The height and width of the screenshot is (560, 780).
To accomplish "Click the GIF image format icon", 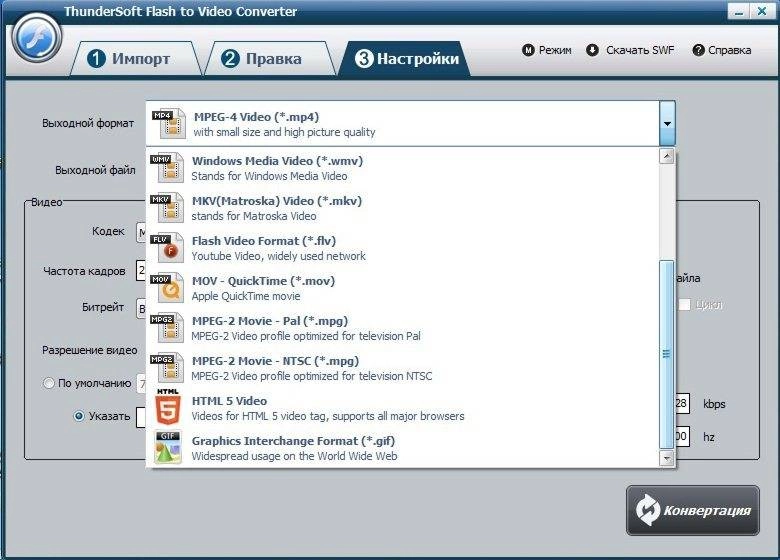I will pos(168,448).
